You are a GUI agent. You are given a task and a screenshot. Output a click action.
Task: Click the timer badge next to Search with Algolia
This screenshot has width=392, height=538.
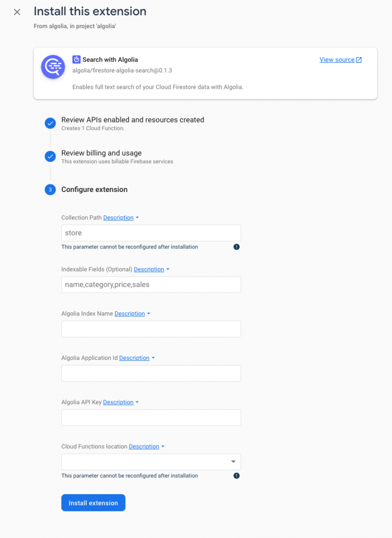pos(76,60)
